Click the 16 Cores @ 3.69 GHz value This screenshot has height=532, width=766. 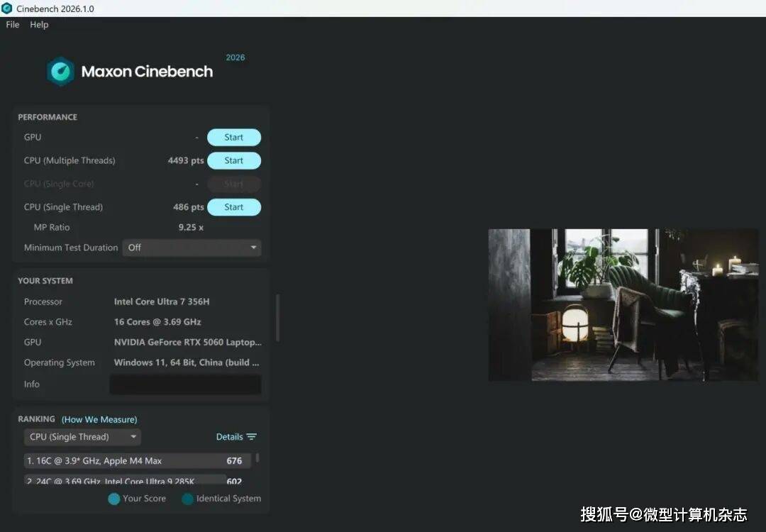point(157,322)
